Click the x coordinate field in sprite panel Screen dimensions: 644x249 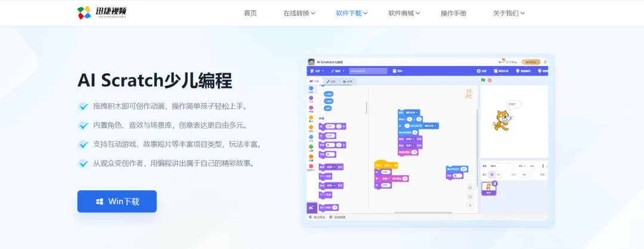point(532,166)
